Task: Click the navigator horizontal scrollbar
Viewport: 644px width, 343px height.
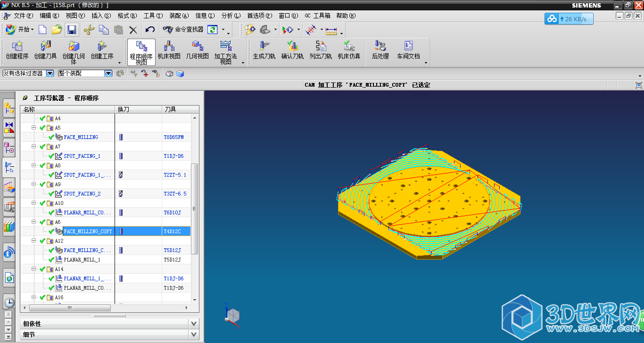Action: point(70,308)
